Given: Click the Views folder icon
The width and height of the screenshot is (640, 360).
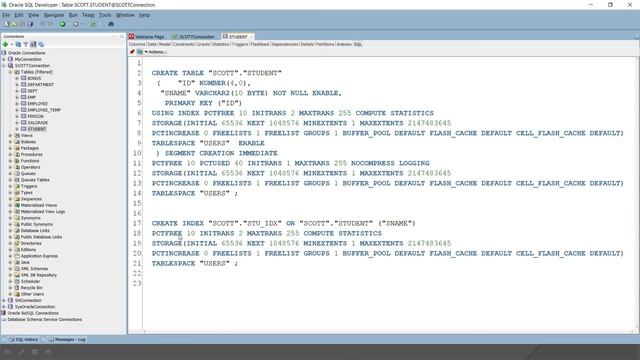Looking at the screenshot, I should click(x=17, y=135).
